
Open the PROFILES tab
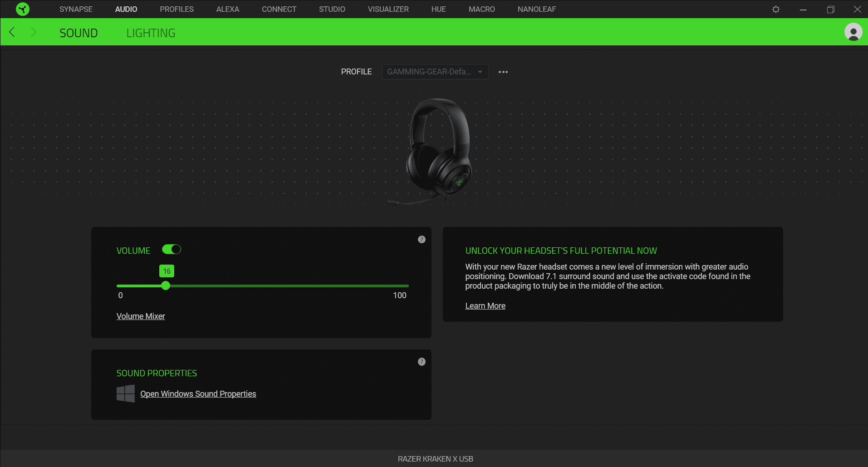pyautogui.click(x=177, y=9)
